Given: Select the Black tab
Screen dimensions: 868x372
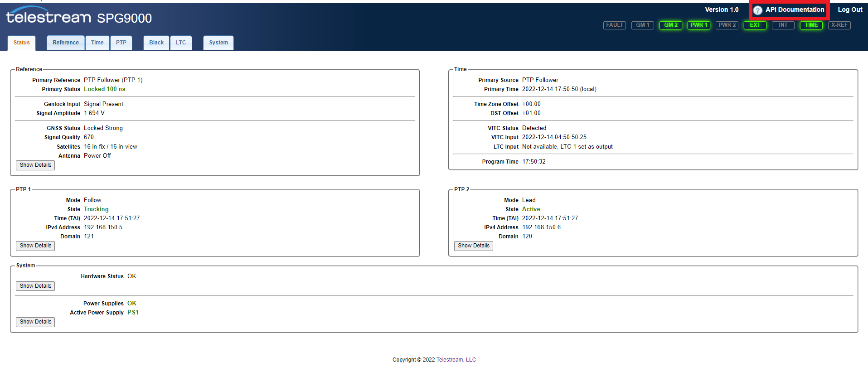Looking at the screenshot, I should (156, 43).
